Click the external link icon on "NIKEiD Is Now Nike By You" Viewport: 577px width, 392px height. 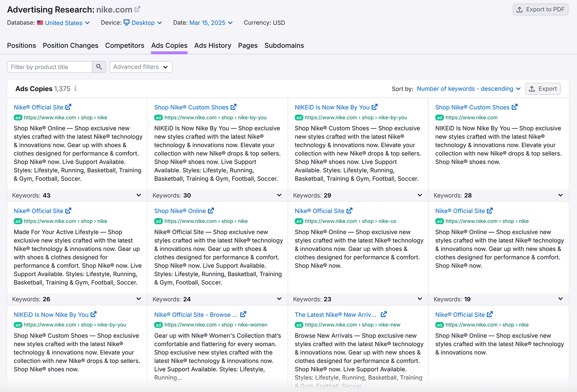point(374,107)
